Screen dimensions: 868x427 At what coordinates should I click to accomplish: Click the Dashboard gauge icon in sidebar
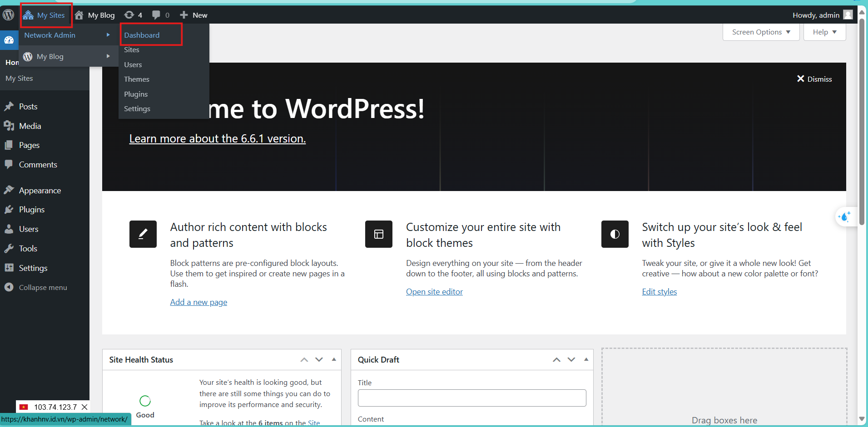click(x=9, y=40)
